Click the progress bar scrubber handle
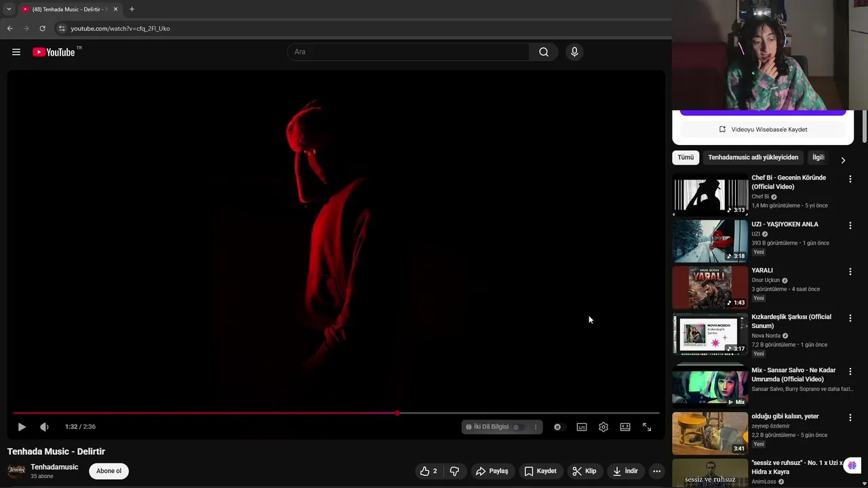 click(397, 413)
